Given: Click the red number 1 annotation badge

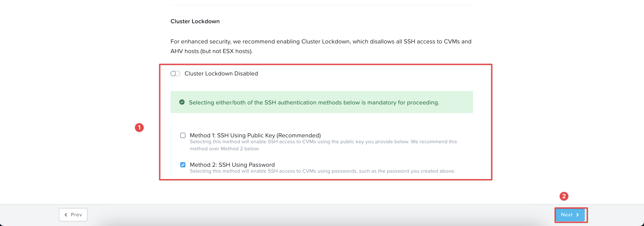Looking at the screenshot, I should (x=139, y=127).
